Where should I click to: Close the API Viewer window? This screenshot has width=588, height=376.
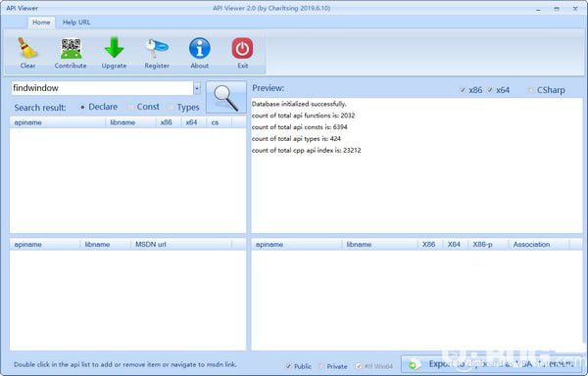point(575,9)
